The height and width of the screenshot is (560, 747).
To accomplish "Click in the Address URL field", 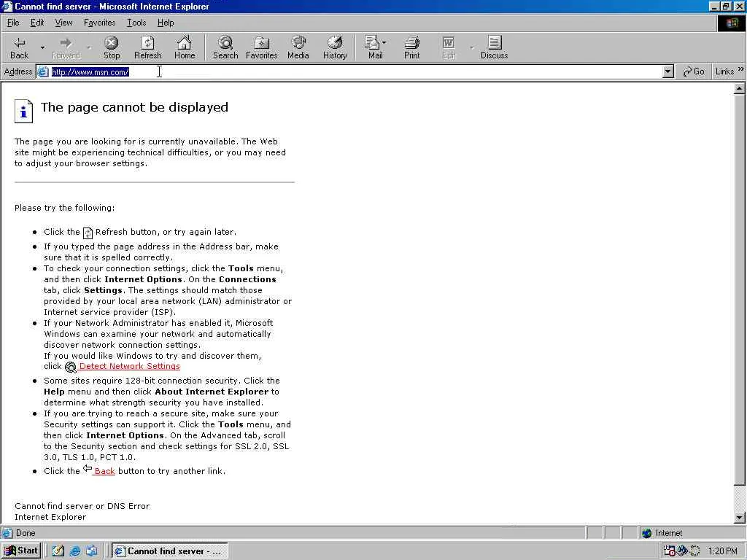I will [x=355, y=72].
